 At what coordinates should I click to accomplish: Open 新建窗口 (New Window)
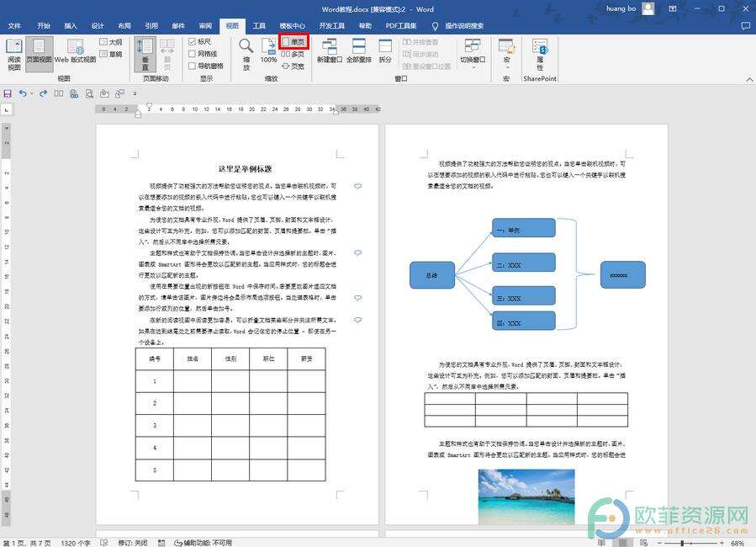[330, 50]
